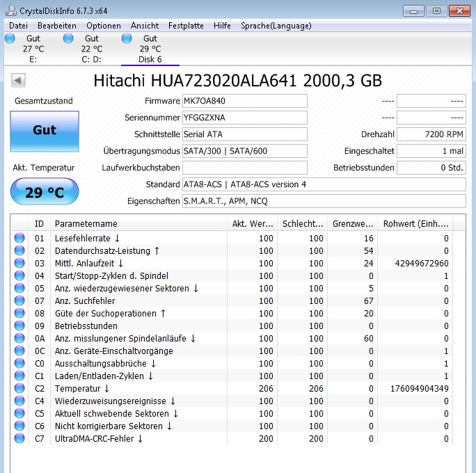Click status orb of Anz. Suchfehler row

coord(19,300)
